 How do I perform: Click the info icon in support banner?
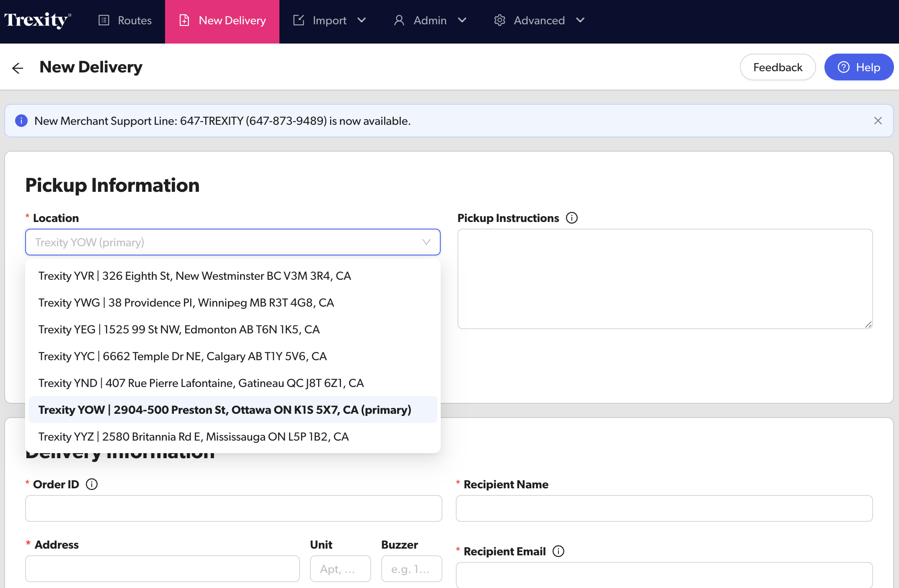coord(21,121)
